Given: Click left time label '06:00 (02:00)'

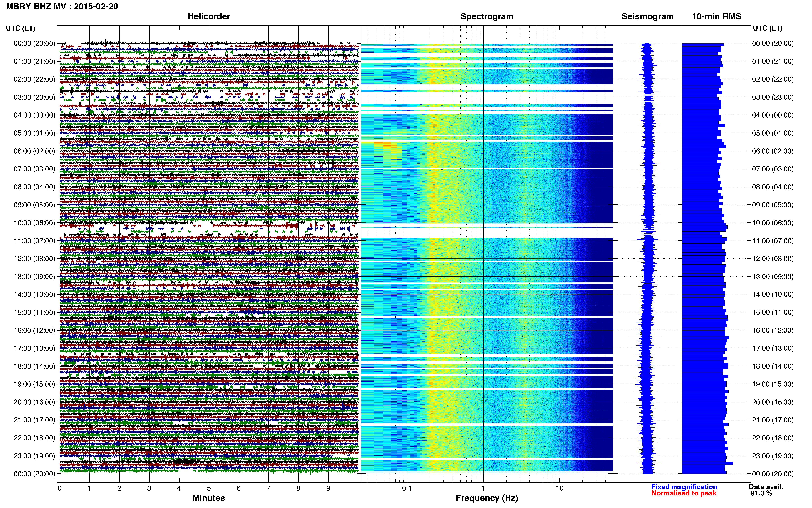Looking at the screenshot, I should point(34,151).
